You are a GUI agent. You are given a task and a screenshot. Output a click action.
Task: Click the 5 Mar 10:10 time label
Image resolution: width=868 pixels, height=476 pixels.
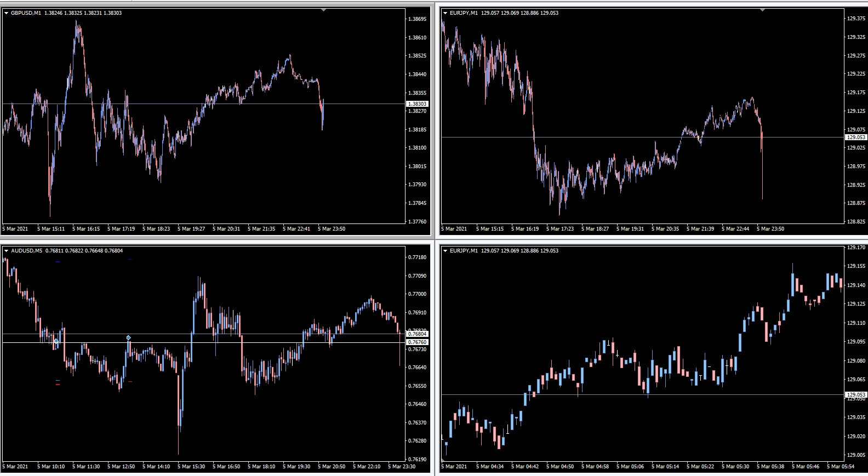(51, 467)
